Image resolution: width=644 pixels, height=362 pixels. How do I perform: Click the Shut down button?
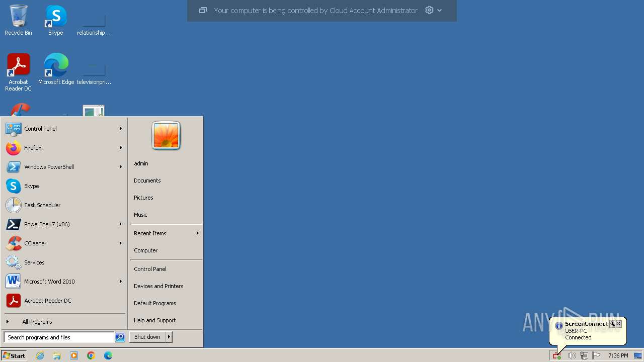tap(147, 337)
